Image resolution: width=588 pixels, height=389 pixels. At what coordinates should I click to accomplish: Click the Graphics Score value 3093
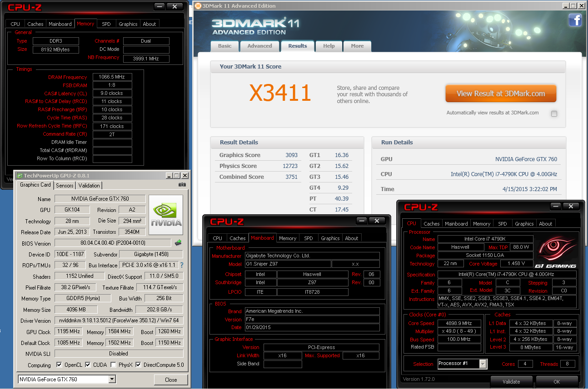click(x=292, y=155)
